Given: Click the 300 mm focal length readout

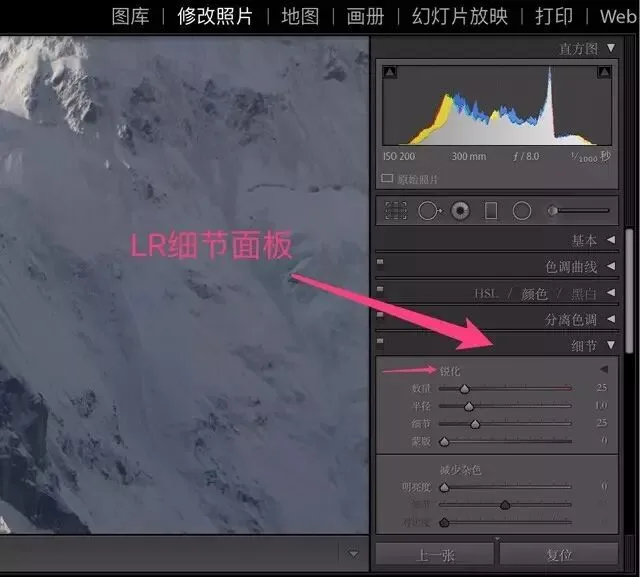Looking at the screenshot, I should pos(469,156).
